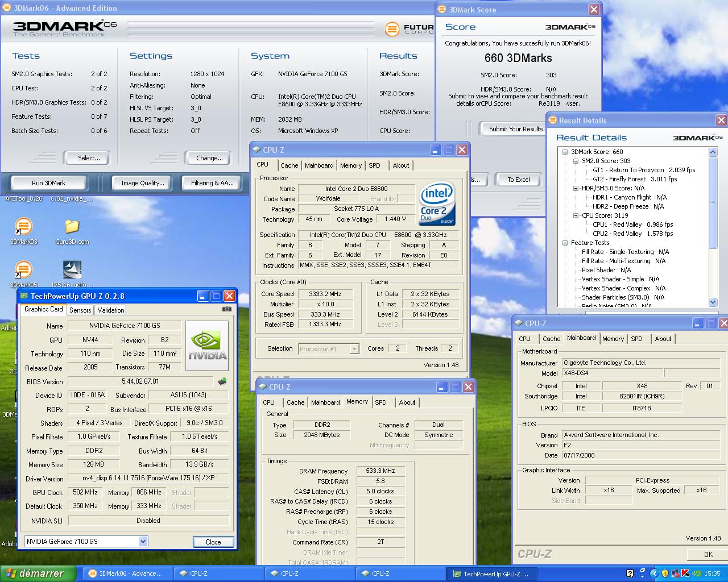Expand hidden tray icons arrow

tap(655, 573)
